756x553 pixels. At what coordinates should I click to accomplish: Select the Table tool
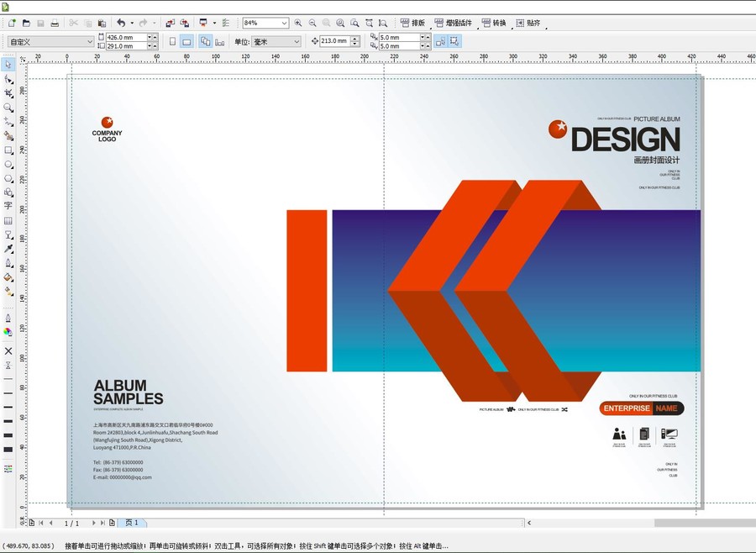click(8, 220)
